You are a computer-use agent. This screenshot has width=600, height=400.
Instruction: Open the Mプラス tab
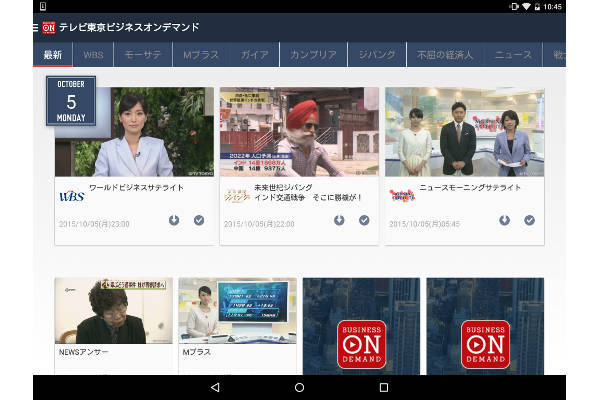tap(201, 55)
